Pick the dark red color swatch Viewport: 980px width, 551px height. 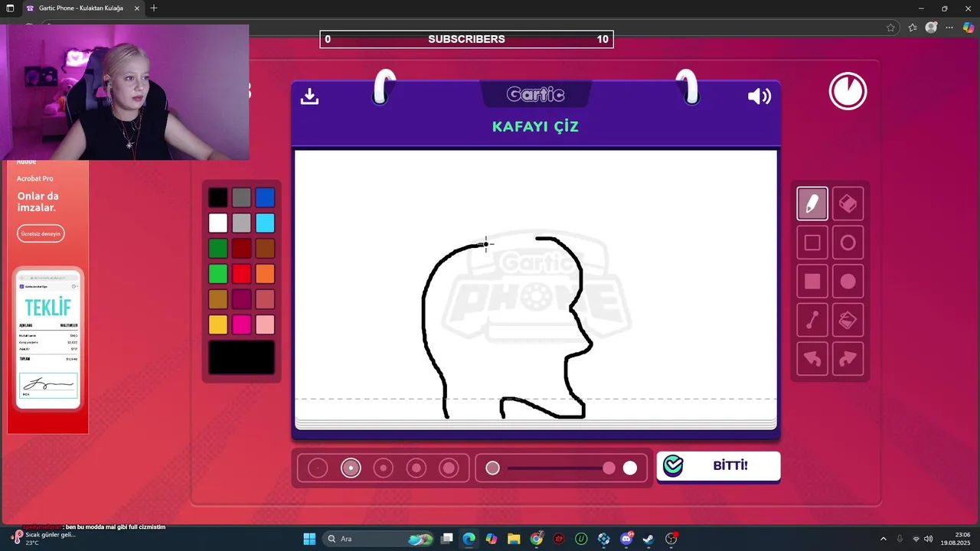(241, 249)
